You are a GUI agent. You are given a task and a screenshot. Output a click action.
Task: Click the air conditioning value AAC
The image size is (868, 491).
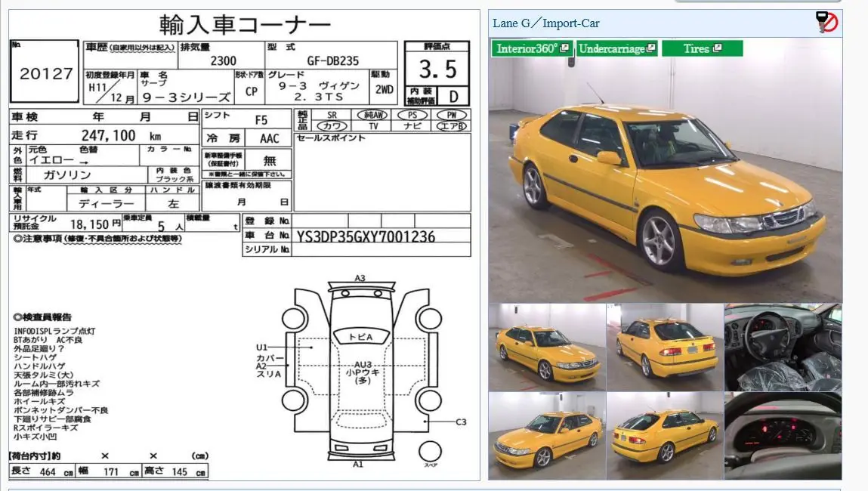coord(270,137)
